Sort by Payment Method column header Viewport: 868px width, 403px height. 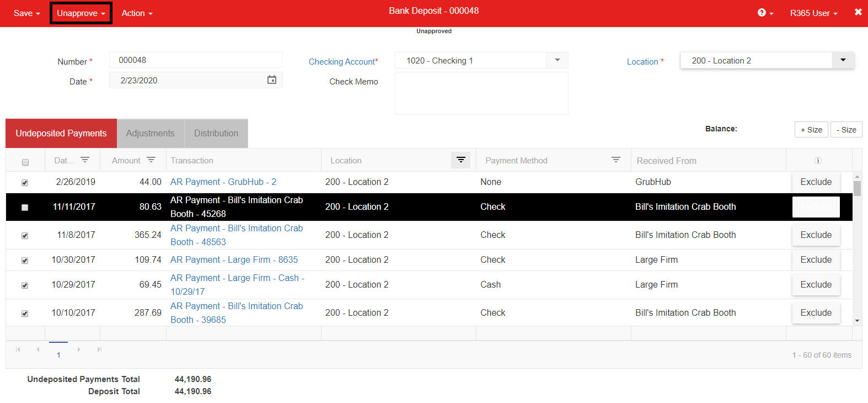(x=516, y=161)
